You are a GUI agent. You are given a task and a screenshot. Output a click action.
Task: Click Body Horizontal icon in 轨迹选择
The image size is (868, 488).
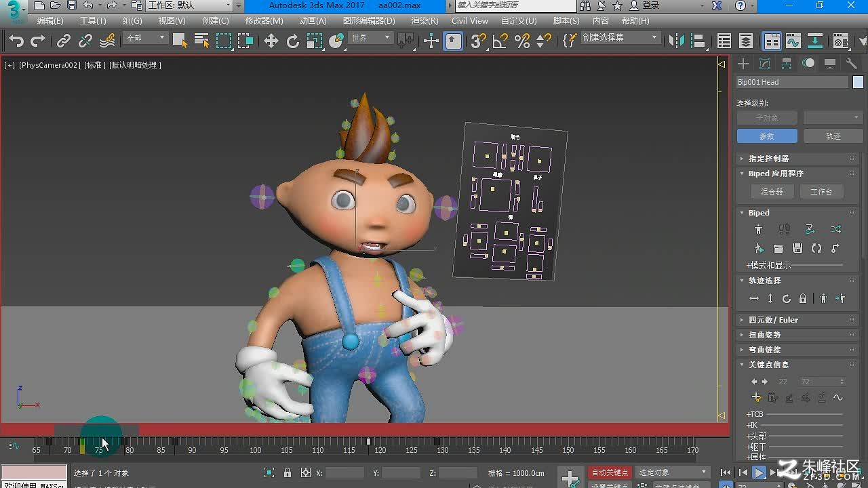point(754,299)
